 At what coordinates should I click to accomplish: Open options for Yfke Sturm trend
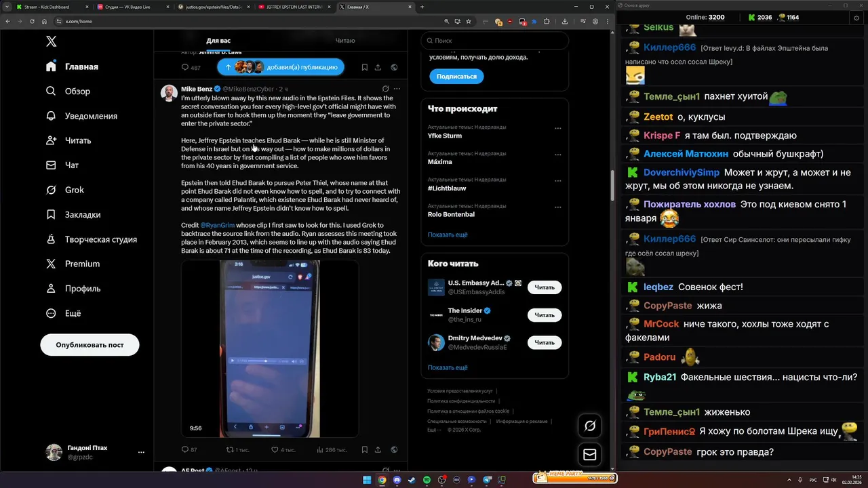(x=557, y=128)
